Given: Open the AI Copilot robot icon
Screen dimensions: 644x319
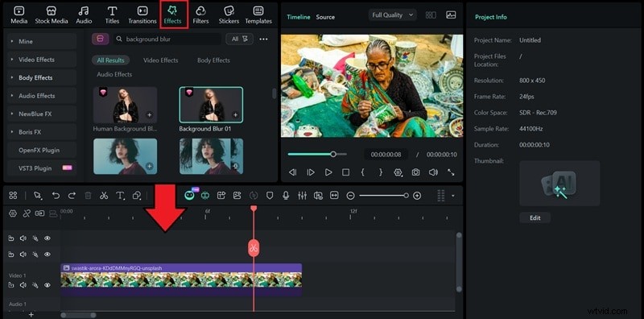Looking at the screenshot, I should tap(190, 196).
